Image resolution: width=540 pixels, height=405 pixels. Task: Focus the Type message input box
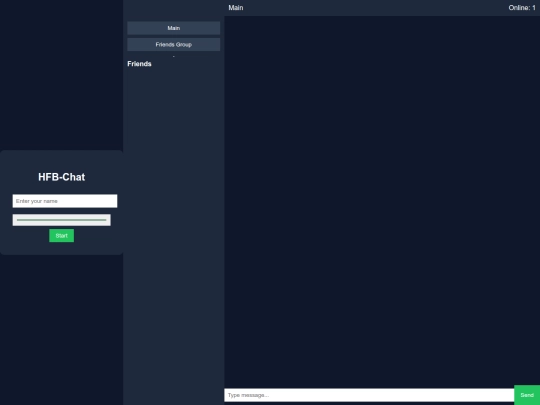[369, 395]
